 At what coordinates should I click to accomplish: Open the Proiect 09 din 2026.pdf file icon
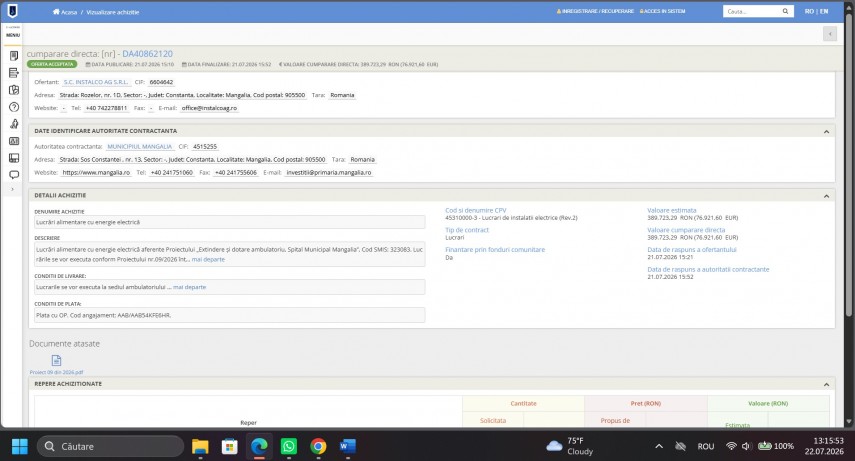tap(56, 360)
